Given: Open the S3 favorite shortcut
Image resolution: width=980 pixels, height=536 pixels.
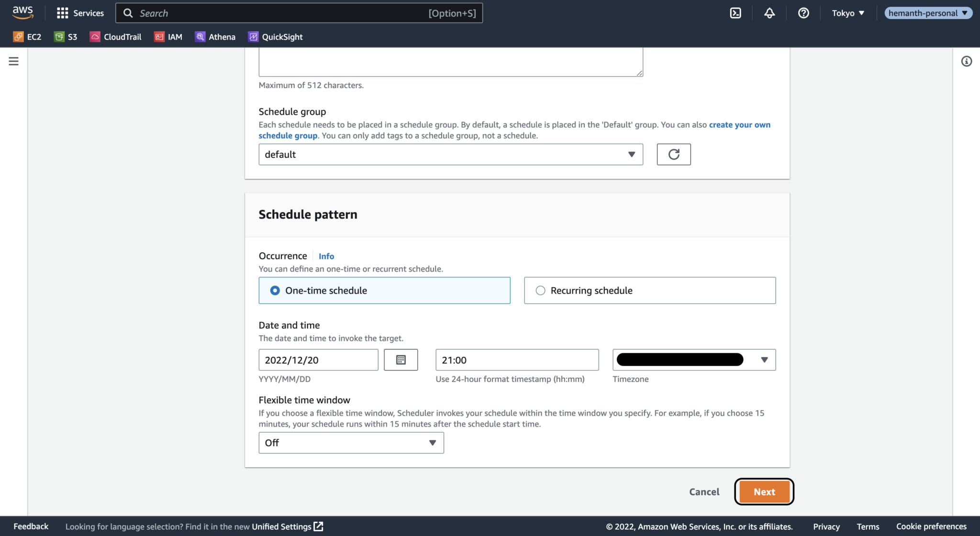Looking at the screenshot, I should coord(66,36).
